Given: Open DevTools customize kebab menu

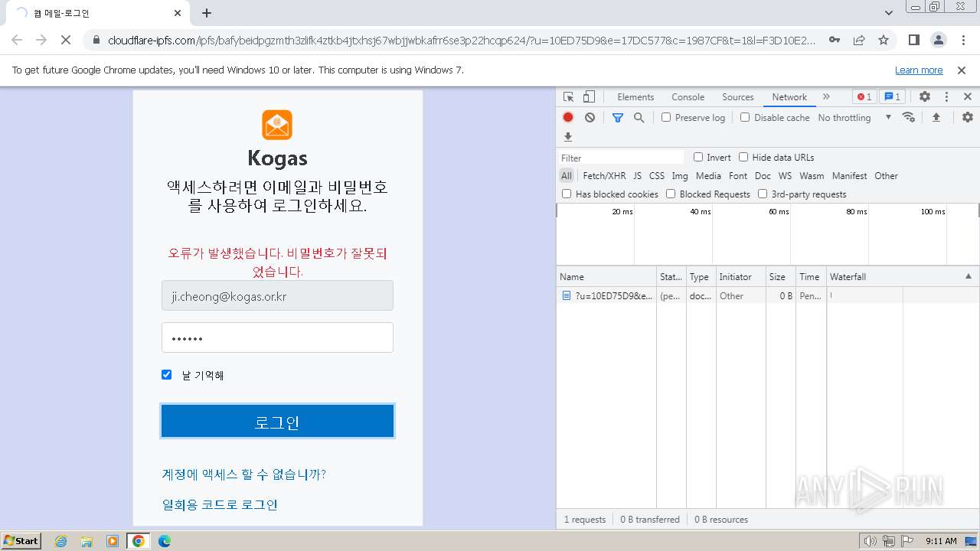Looking at the screenshot, I should tap(946, 97).
